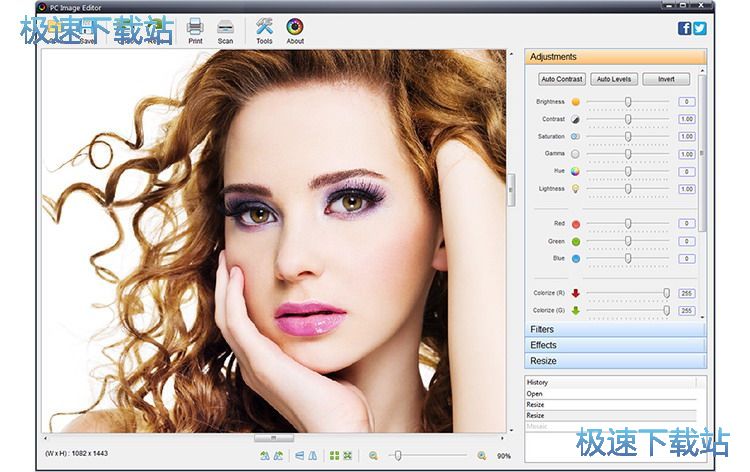Click the zoom in magnifier icon
Image resolution: width=750 pixels, height=472 pixels.
pos(481,455)
